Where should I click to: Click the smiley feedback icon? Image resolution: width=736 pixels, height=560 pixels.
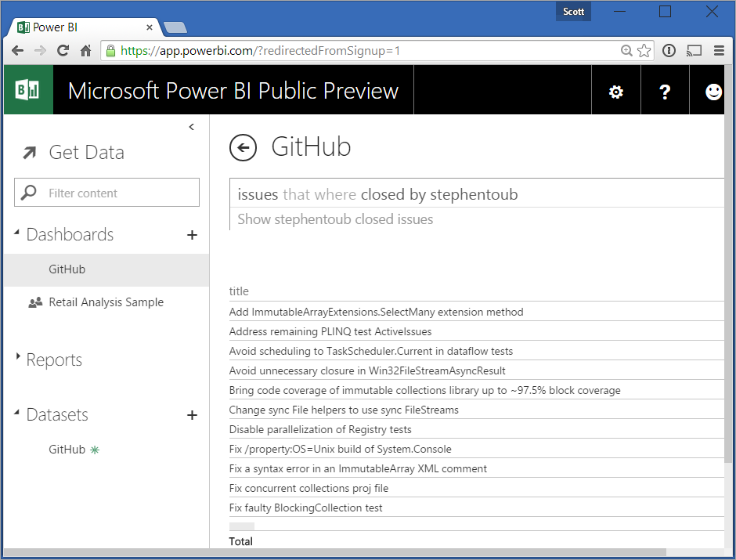pos(713,92)
